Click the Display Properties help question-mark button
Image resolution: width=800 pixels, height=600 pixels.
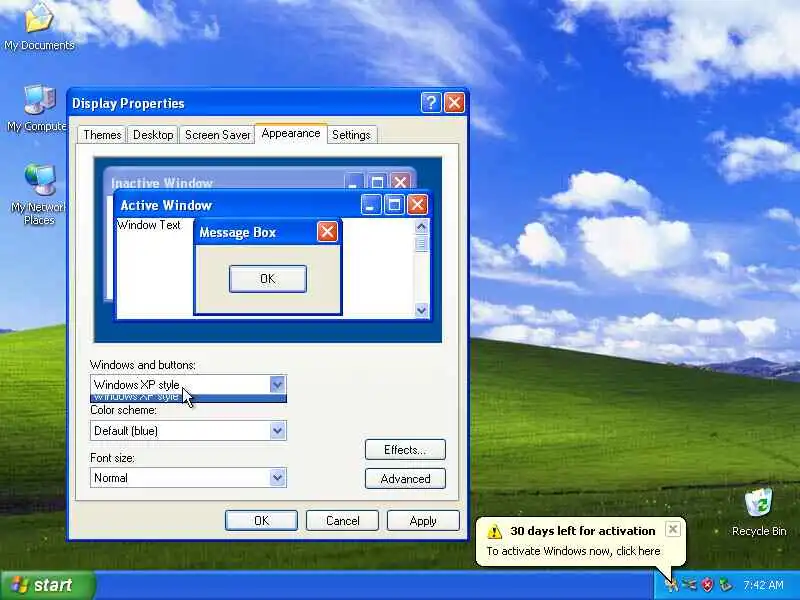point(431,103)
